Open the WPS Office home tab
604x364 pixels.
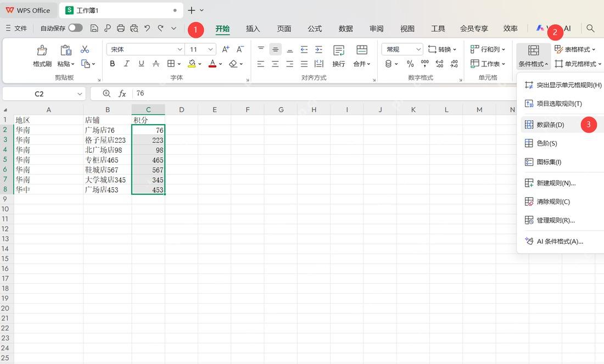28,10
